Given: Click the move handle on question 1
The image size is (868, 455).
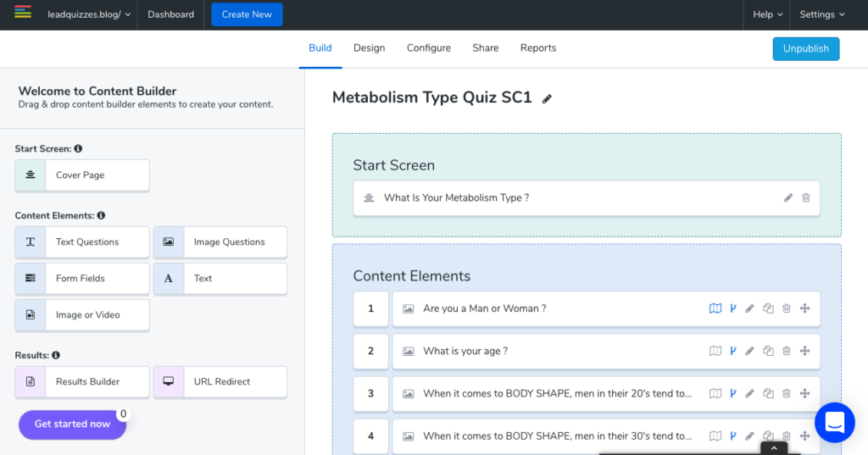Looking at the screenshot, I should (x=804, y=308).
